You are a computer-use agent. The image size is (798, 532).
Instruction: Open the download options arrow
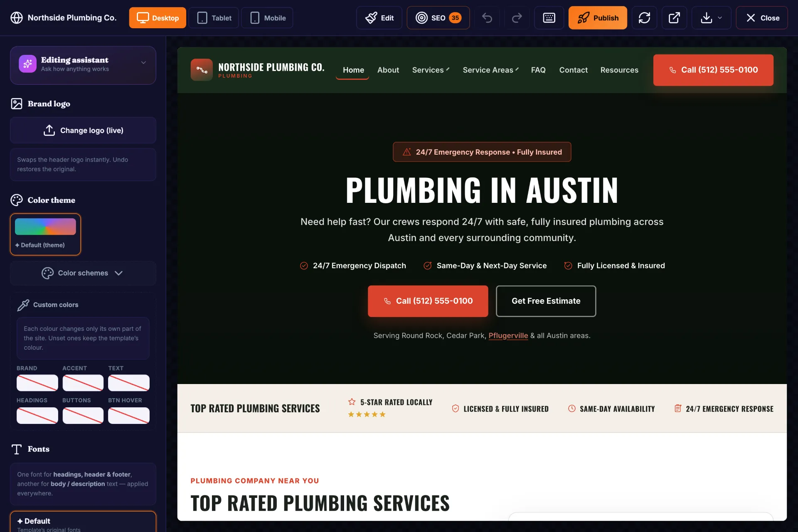click(720, 18)
